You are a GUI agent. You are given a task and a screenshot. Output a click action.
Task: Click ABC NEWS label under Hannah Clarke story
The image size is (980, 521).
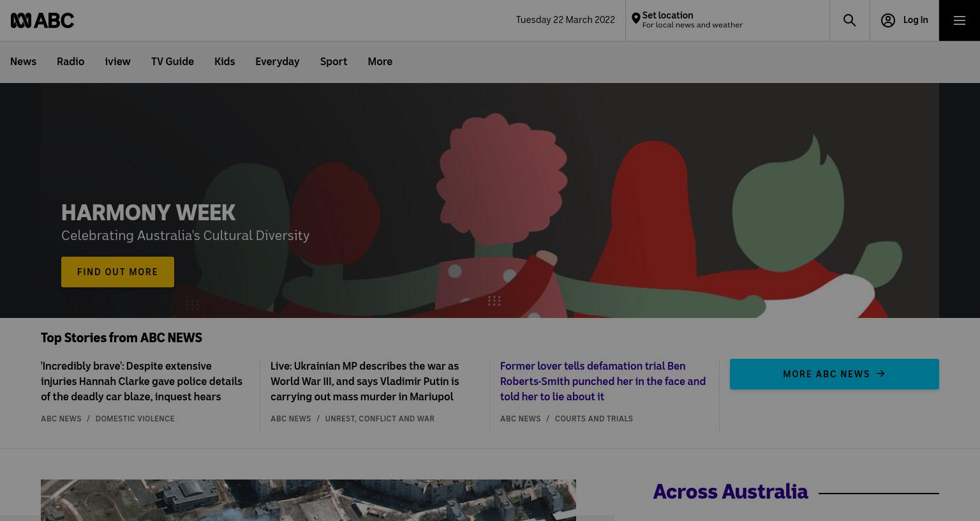click(61, 419)
